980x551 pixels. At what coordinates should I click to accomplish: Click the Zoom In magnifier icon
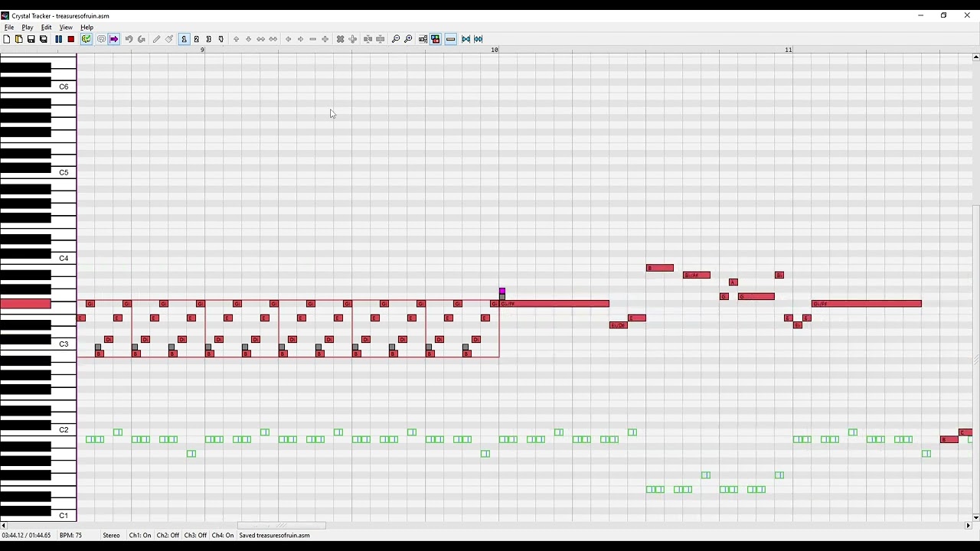click(408, 39)
